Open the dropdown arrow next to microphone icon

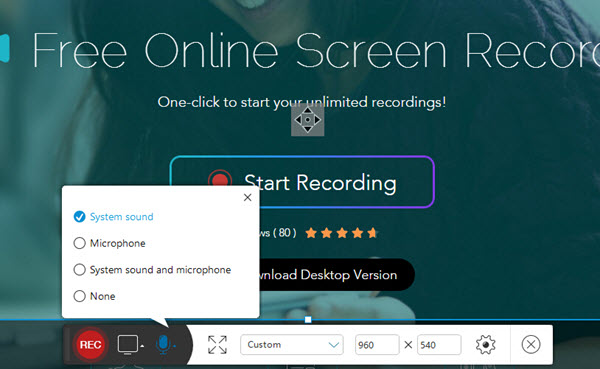pos(174,346)
